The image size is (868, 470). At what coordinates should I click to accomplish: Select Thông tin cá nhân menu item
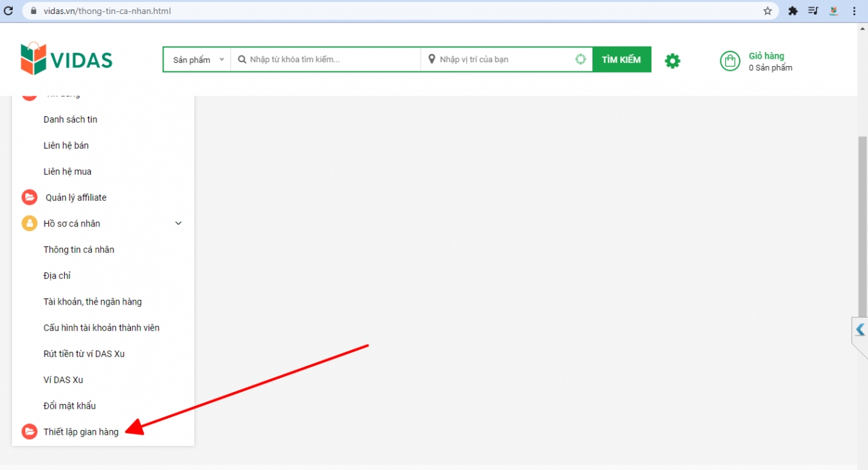(x=79, y=250)
